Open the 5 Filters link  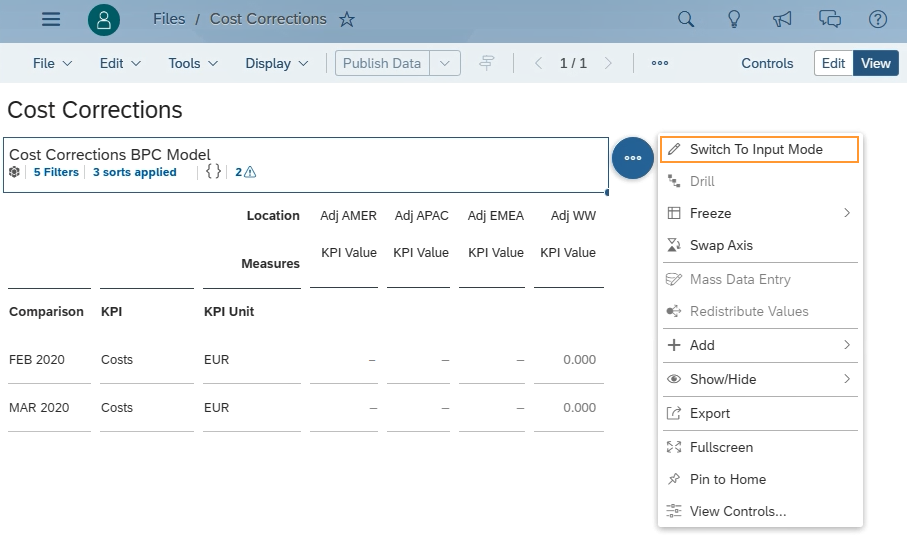coord(56,172)
